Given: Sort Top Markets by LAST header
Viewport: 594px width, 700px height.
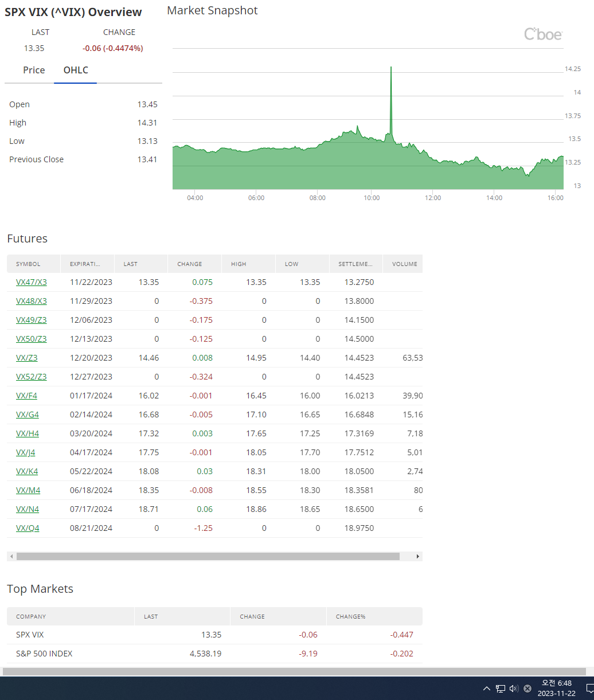Looking at the screenshot, I should pyautogui.click(x=182, y=616).
